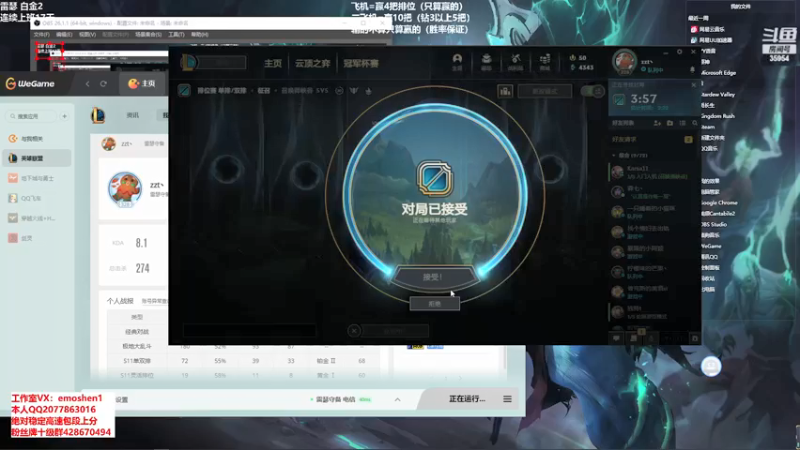The image size is (800, 450).
Task: Go back in WeGame navigation
Action: coord(87,84)
